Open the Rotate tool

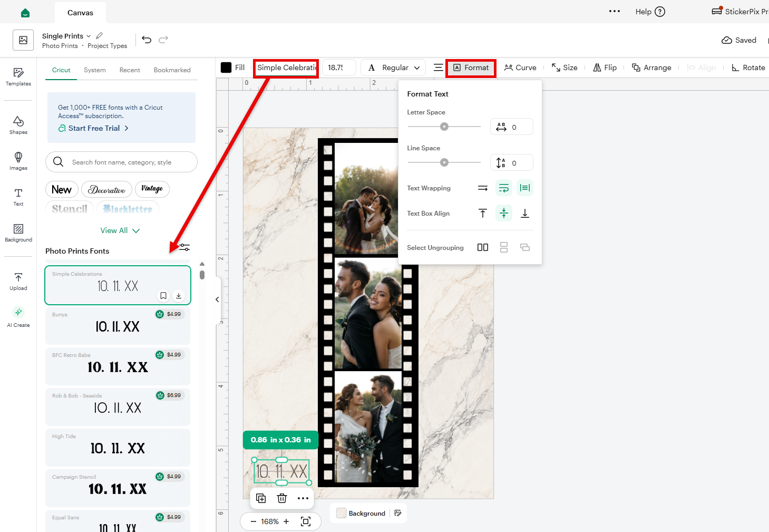click(748, 67)
